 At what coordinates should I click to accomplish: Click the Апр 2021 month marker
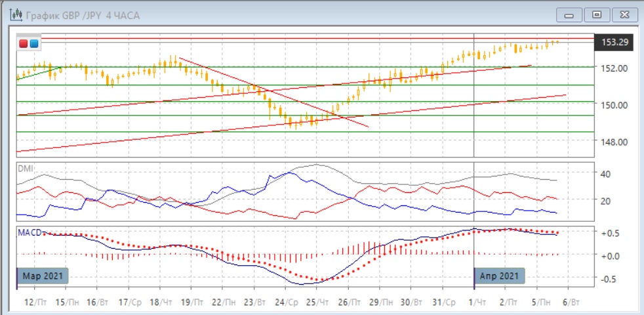pos(500,277)
